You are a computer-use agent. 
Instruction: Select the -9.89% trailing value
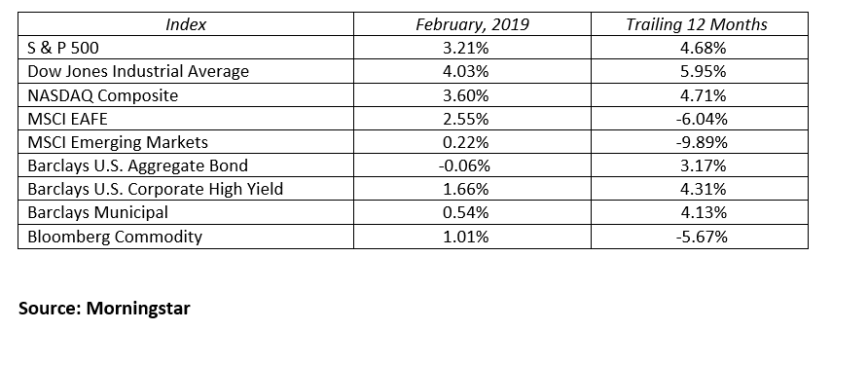(x=702, y=142)
